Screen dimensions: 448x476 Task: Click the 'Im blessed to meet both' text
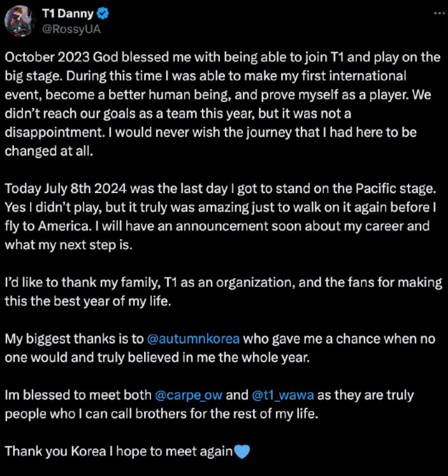tap(78, 395)
